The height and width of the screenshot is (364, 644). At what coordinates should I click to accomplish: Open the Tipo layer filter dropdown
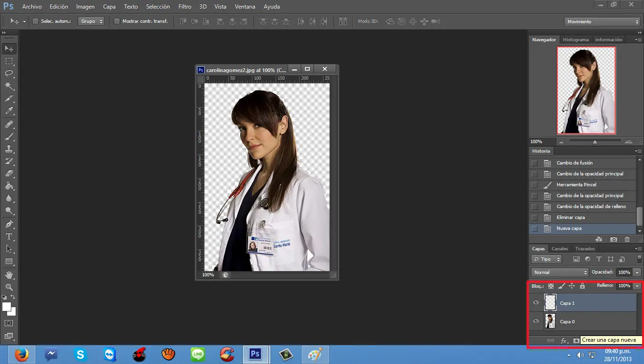(546, 259)
